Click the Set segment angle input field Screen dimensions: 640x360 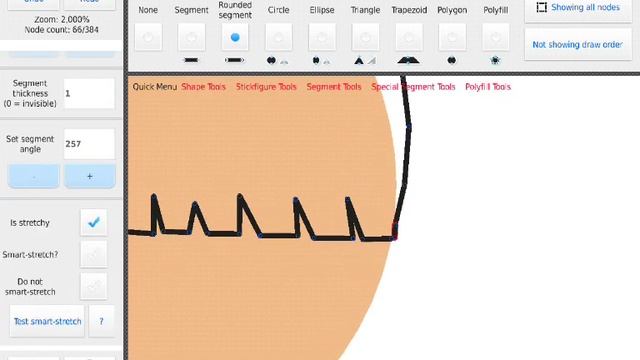(89, 144)
